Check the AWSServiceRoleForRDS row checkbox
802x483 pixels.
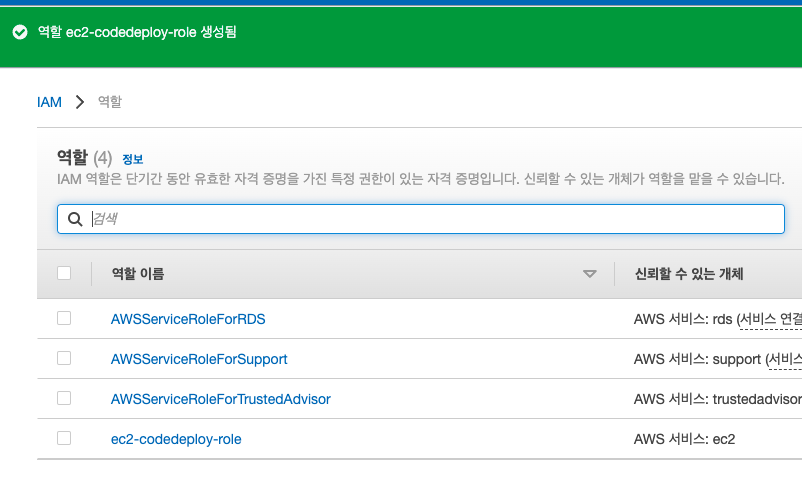point(64,318)
